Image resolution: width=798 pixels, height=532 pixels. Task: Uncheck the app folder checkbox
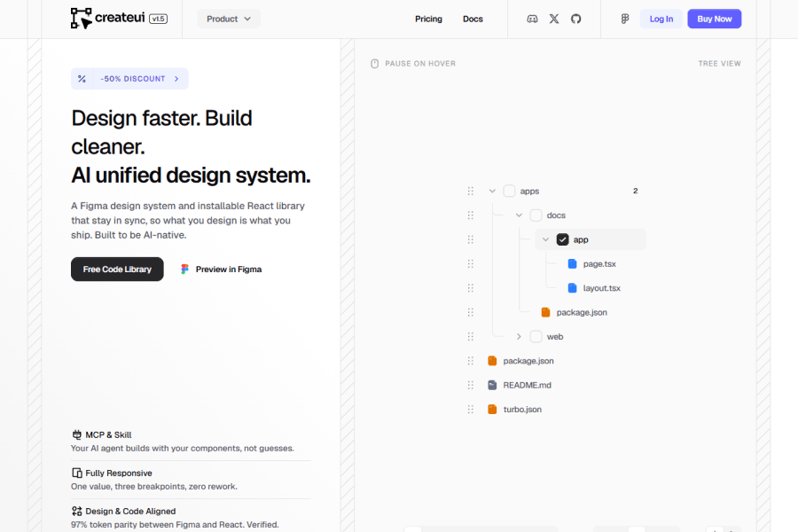click(x=562, y=239)
